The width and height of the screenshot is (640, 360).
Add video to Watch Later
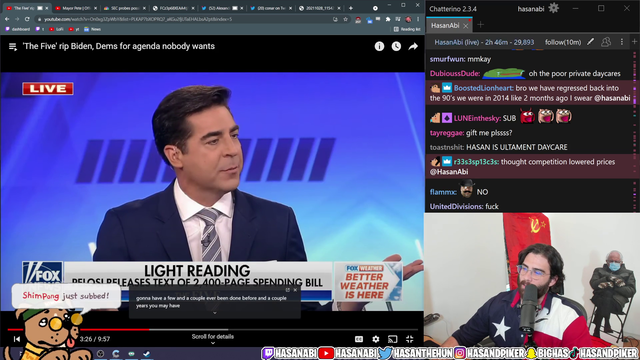396,46
